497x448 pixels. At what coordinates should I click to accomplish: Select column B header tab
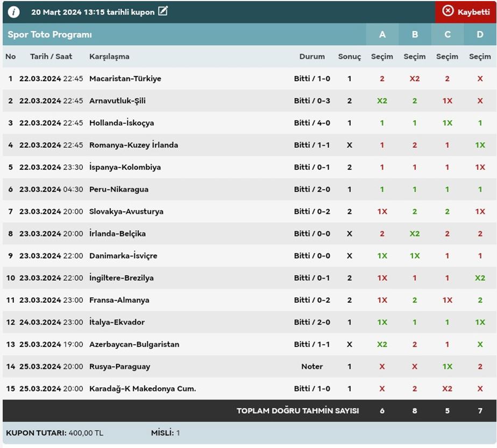point(415,34)
